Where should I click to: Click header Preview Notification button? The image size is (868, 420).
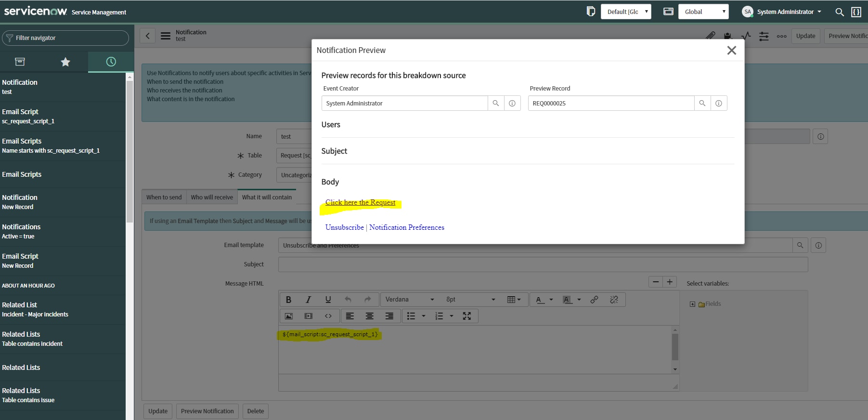click(846, 36)
